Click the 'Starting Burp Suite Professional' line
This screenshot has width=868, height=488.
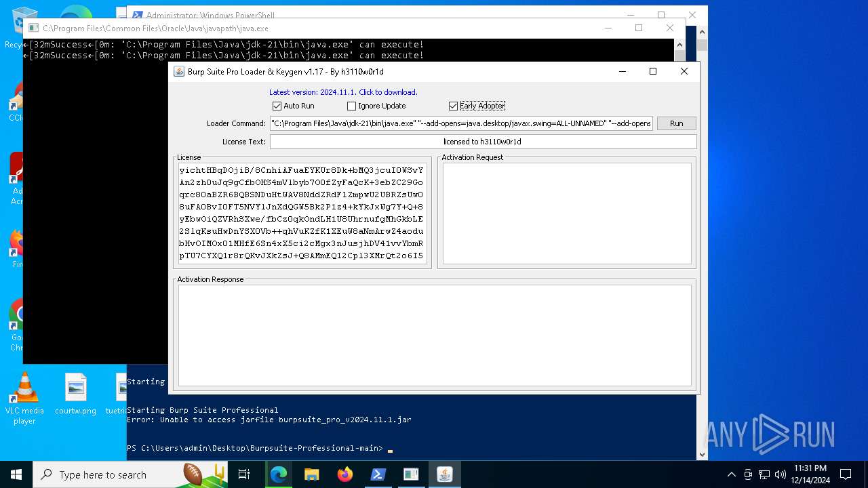[203, 410]
